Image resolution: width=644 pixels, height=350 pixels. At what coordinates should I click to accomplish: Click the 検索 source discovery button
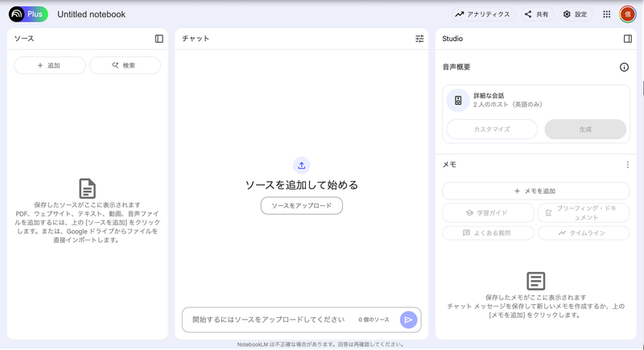point(125,65)
